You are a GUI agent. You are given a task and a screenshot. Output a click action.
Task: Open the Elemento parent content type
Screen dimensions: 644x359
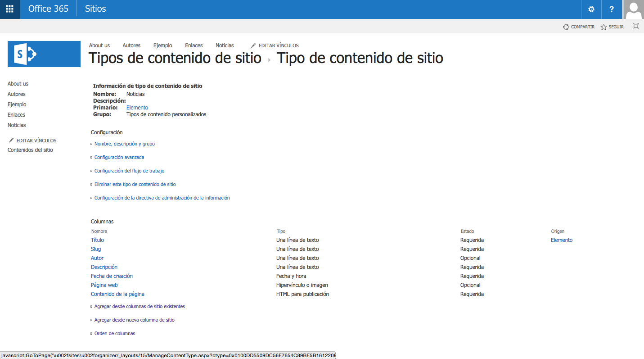pos(137,107)
